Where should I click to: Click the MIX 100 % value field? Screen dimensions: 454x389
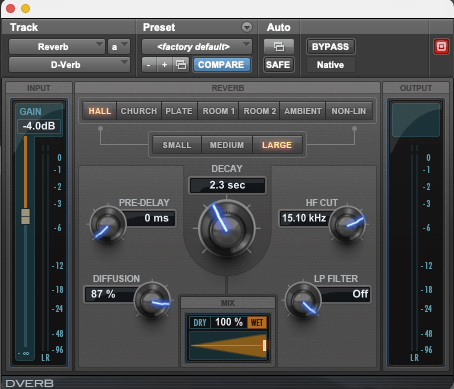[x=229, y=322]
